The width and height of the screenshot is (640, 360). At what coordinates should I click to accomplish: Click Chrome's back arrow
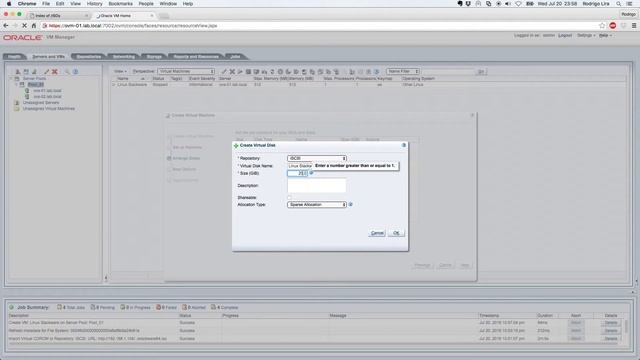coord(6,25)
